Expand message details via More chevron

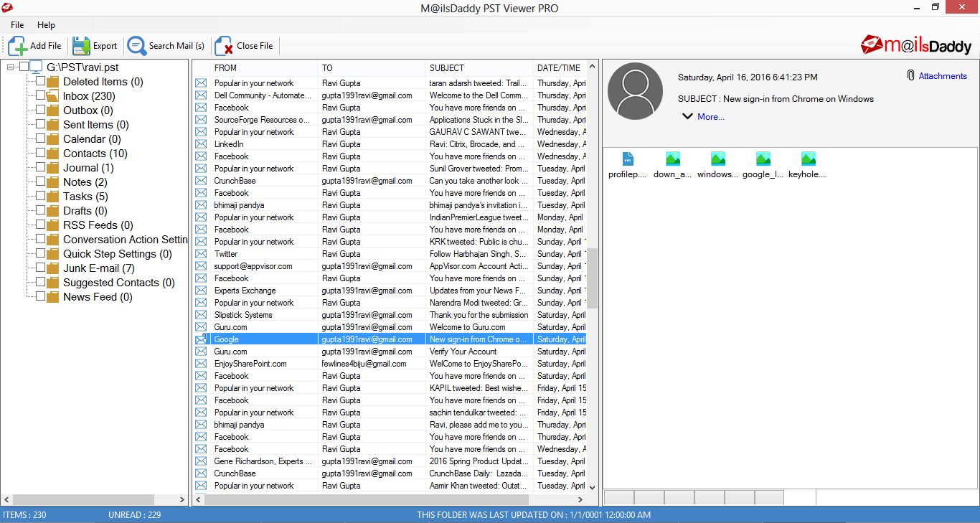(x=687, y=116)
